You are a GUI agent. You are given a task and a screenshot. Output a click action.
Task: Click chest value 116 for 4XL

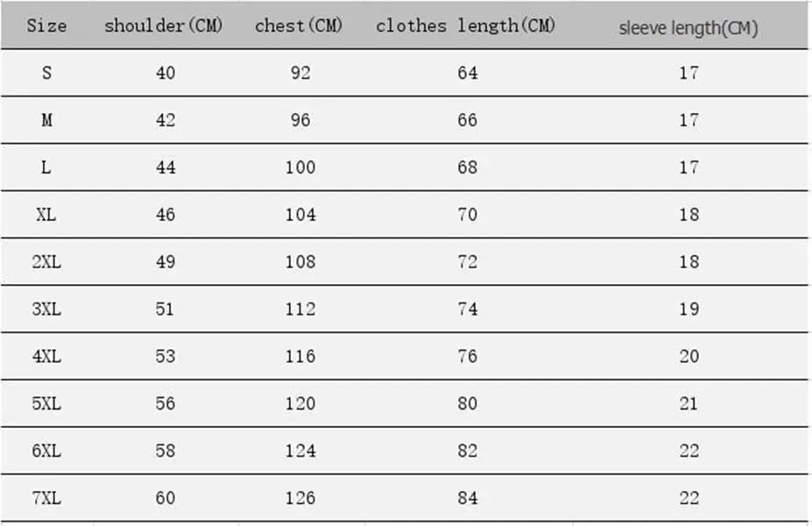(x=300, y=357)
